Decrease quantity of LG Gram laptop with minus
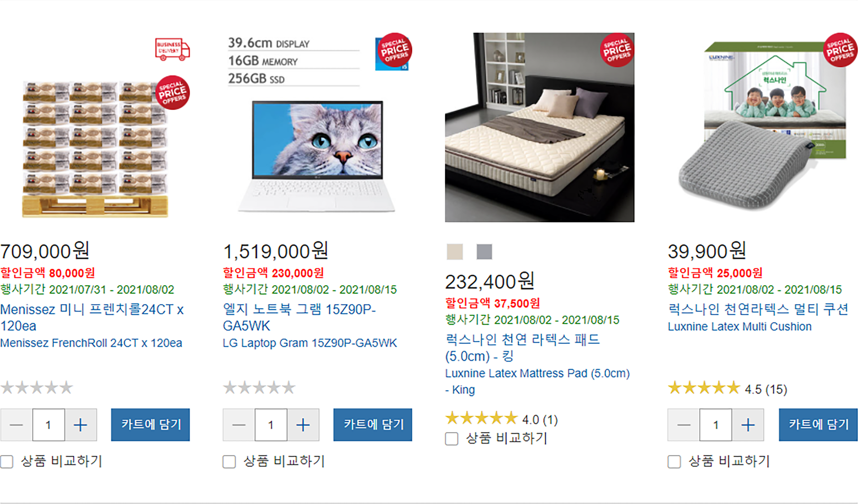 [239, 425]
